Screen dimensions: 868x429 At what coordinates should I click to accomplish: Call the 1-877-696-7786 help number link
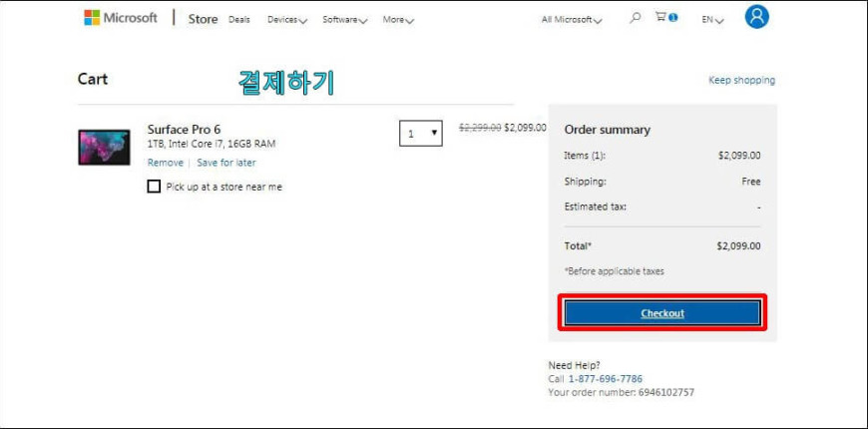[x=605, y=379]
